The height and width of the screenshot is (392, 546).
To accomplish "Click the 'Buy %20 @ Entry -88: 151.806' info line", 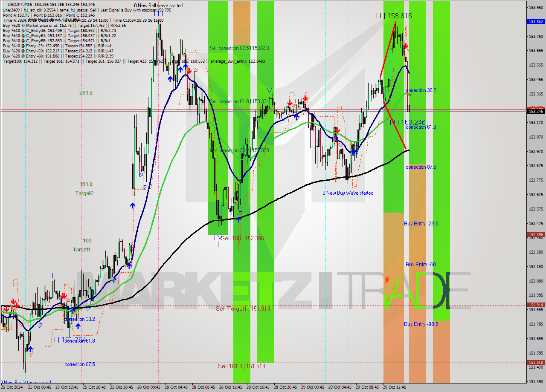I will point(58,56).
